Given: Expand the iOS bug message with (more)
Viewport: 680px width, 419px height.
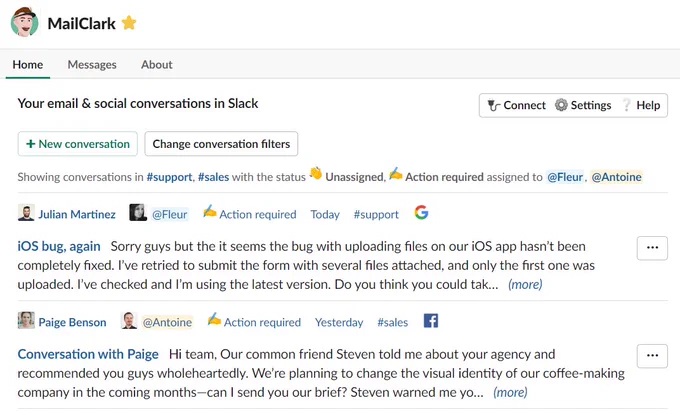Looking at the screenshot, I should (x=525, y=285).
